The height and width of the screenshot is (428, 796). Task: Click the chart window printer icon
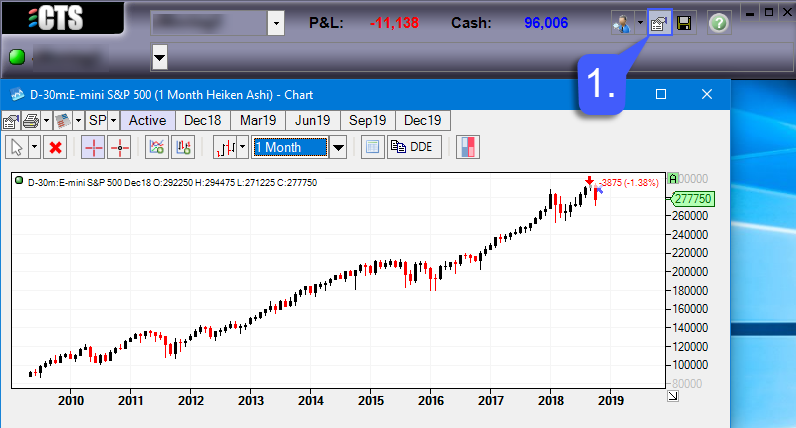(31, 121)
